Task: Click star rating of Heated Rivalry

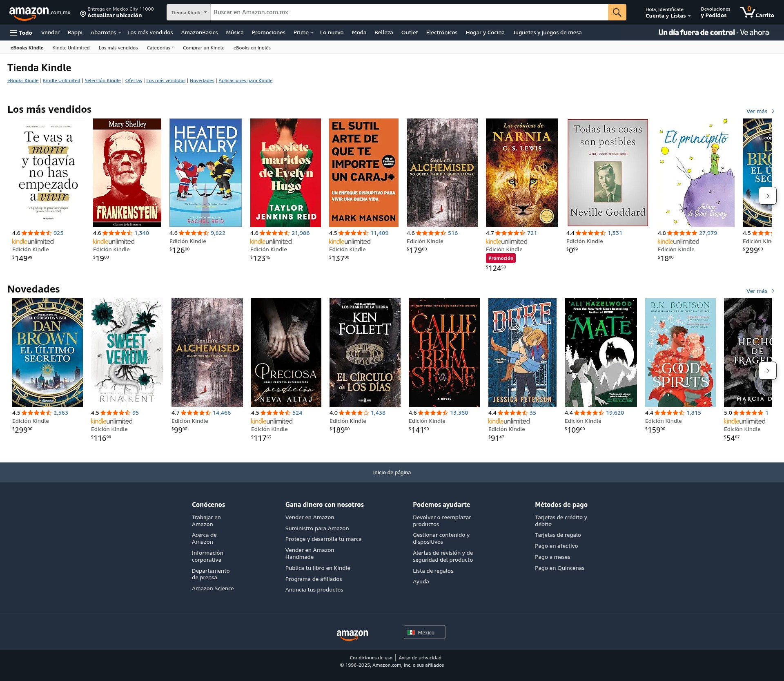Action: pyautogui.click(x=194, y=233)
